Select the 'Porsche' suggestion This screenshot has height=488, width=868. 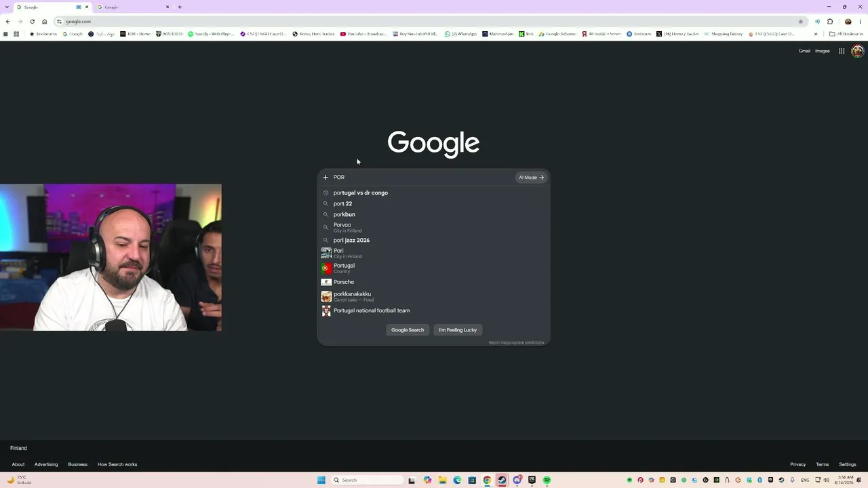pos(434,282)
